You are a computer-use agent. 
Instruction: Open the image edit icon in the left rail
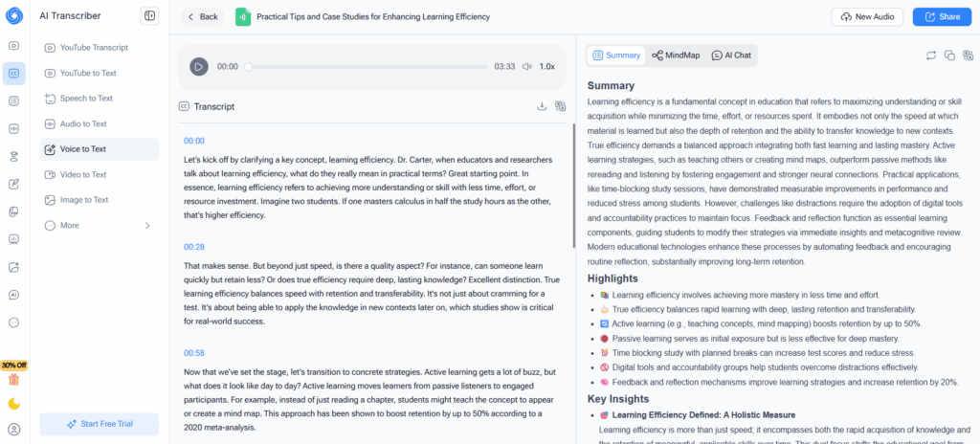pos(13,267)
